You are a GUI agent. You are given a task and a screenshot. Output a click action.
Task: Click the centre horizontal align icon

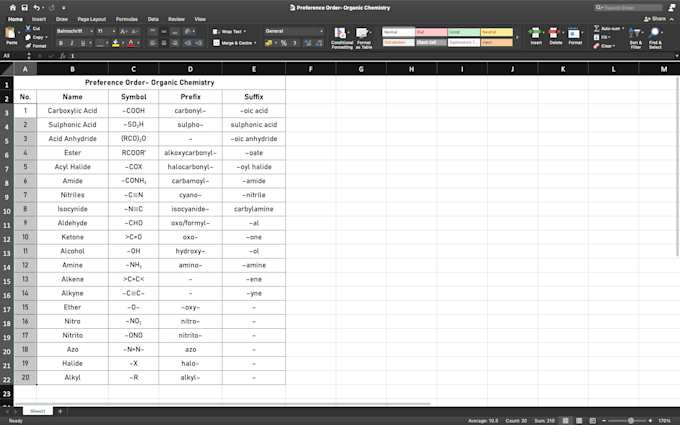click(x=164, y=43)
